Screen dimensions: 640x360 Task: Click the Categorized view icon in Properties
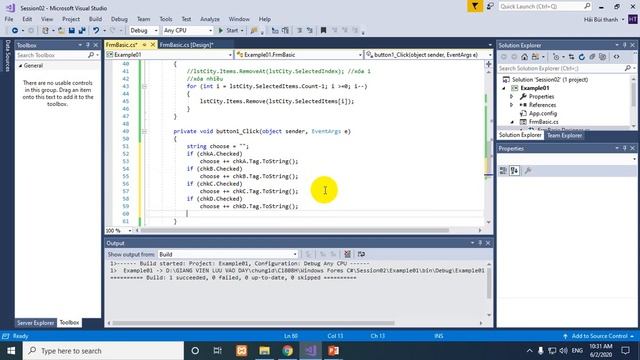point(503,171)
